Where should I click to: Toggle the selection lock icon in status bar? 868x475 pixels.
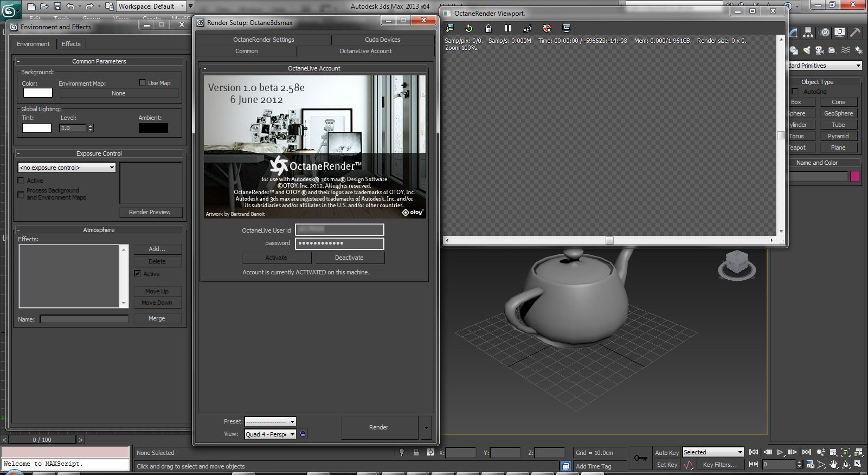pos(416,452)
